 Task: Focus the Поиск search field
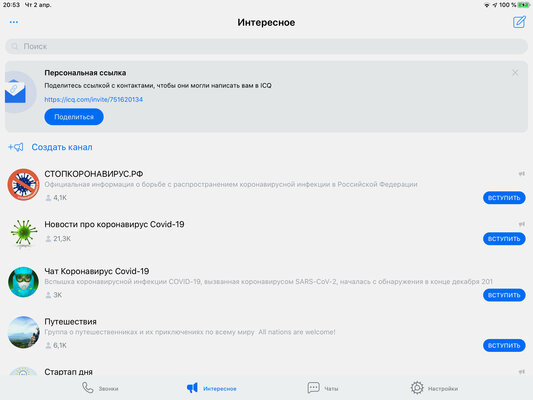[x=266, y=46]
